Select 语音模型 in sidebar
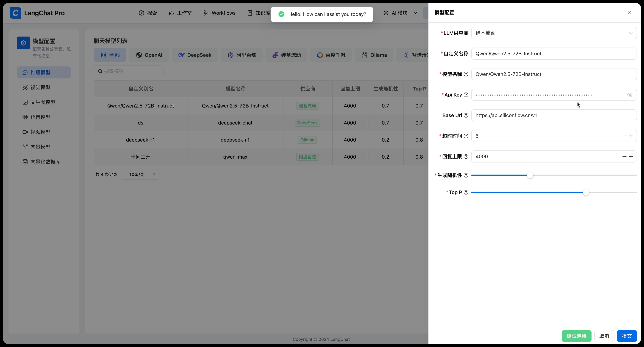The height and width of the screenshot is (347, 644). pos(44,117)
